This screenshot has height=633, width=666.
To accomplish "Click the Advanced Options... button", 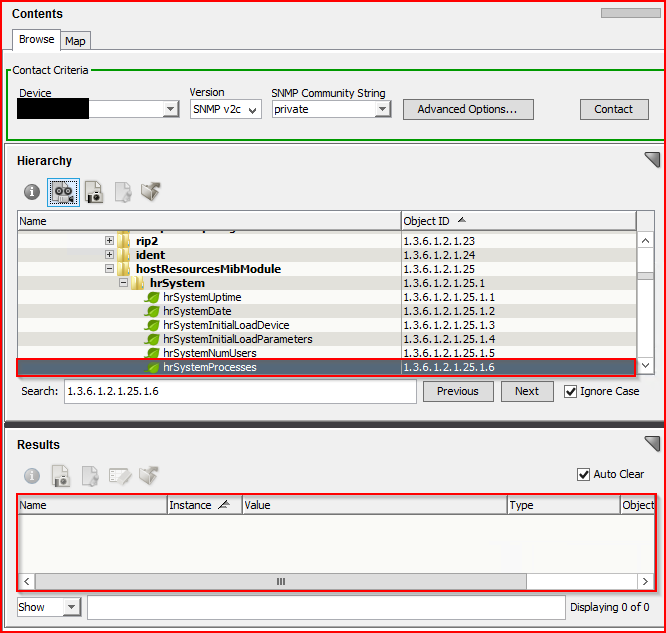I will pyautogui.click(x=468, y=110).
